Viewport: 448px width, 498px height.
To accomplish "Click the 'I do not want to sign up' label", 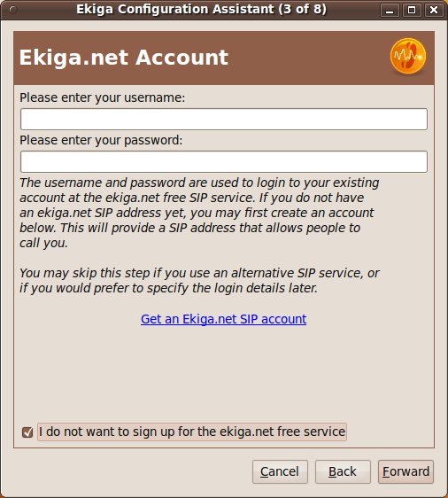I will point(192,432).
